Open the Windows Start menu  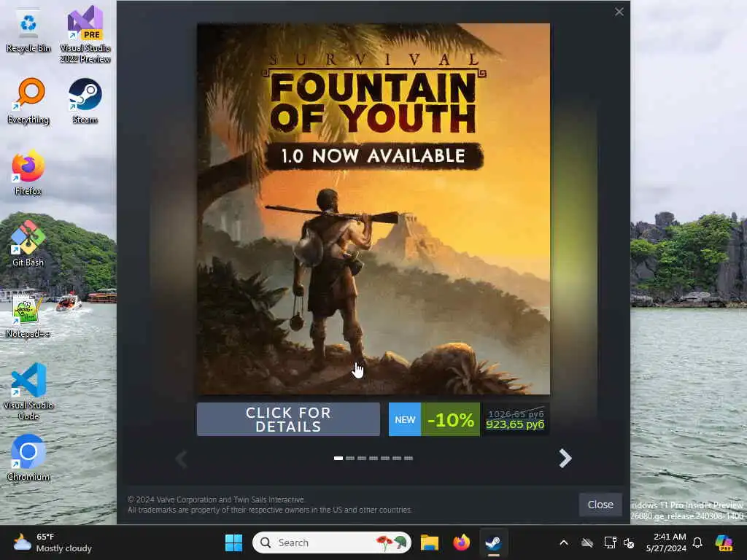coord(233,542)
